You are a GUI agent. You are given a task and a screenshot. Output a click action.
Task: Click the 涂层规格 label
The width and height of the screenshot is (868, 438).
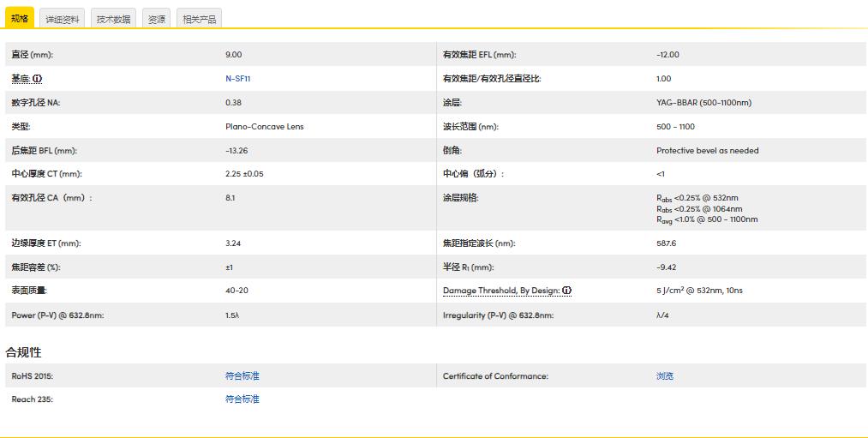(461, 198)
